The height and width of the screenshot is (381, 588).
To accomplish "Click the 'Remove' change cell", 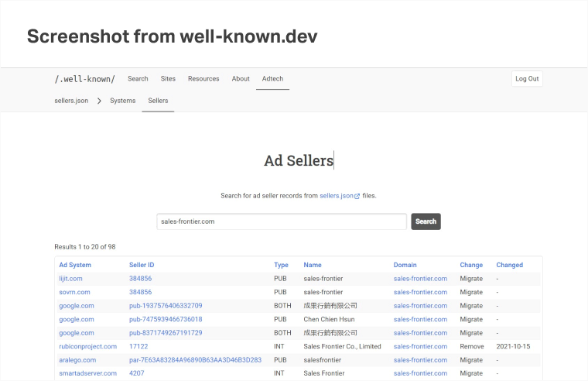I will click(472, 346).
